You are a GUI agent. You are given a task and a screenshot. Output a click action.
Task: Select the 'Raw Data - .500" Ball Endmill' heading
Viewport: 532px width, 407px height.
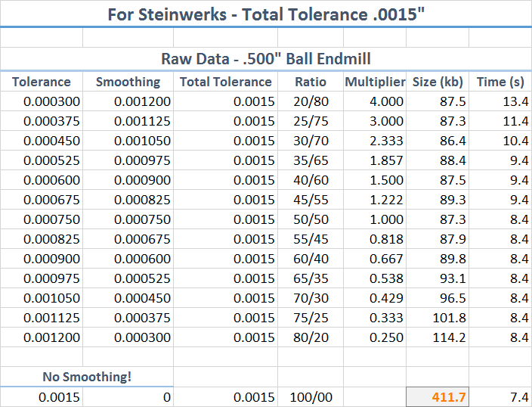click(x=266, y=59)
